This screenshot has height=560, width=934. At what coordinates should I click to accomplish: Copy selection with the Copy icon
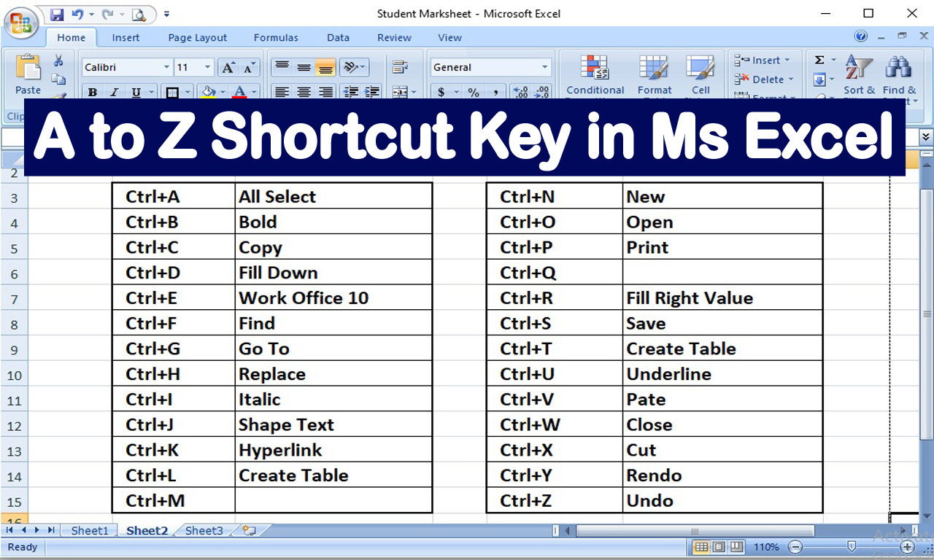pyautogui.click(x=58, y=79)
